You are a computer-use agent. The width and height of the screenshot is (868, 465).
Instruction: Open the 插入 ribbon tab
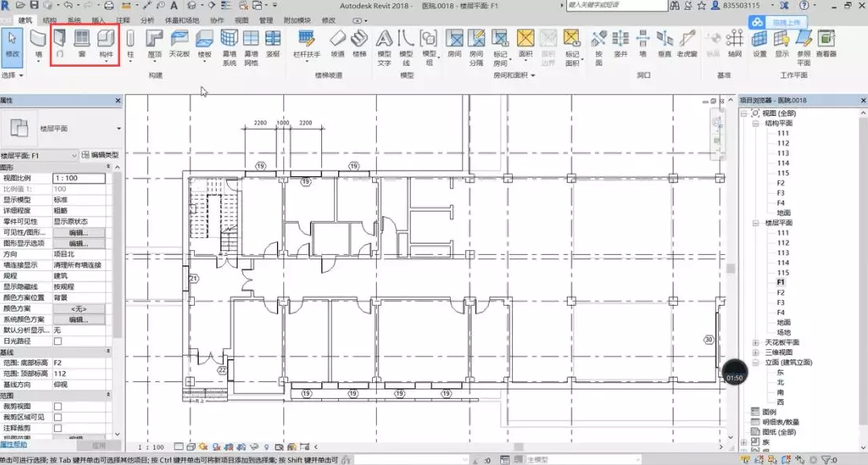[x=98, y=20]
